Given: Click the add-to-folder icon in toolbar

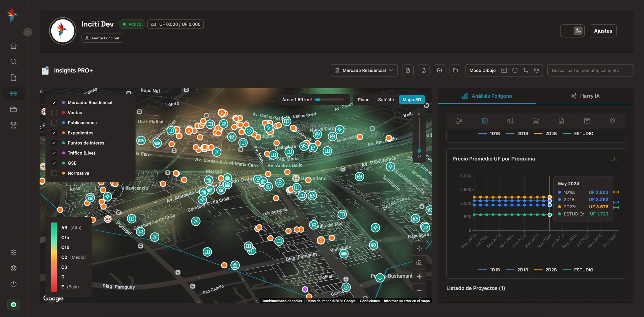Looking at the screenshot, I should tap(439, 70).
